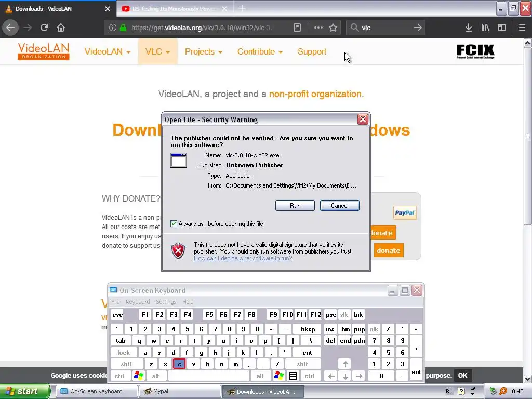The height and width of the screenshot is (399, 532).
Task: Switch to the YouTube browser tab
Action: click(x=174, y=9)
